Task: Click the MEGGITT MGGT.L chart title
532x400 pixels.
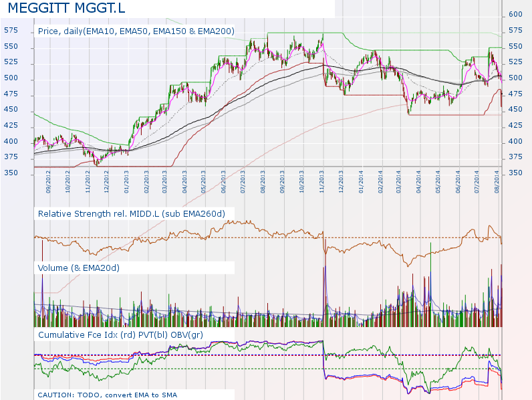Action: [x=67, y=8]
